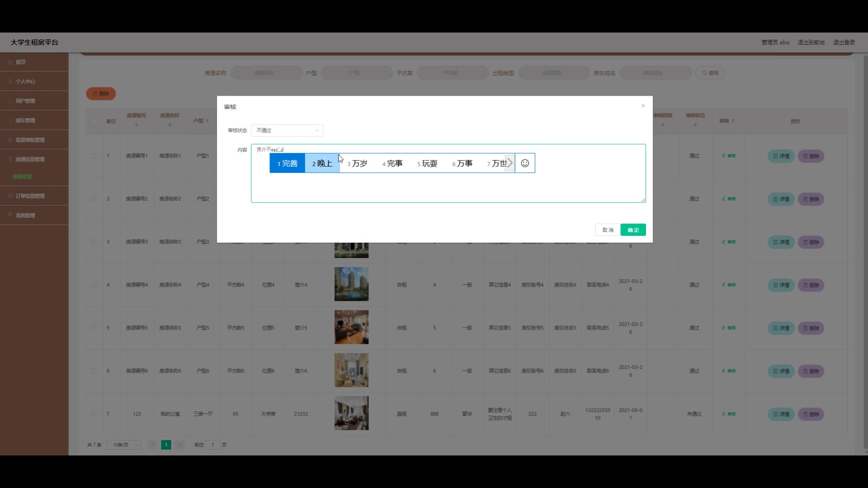Open the 审核状态 不通过 dropdown
This screenshot has width=868, height=488.
tap(287, 131)
